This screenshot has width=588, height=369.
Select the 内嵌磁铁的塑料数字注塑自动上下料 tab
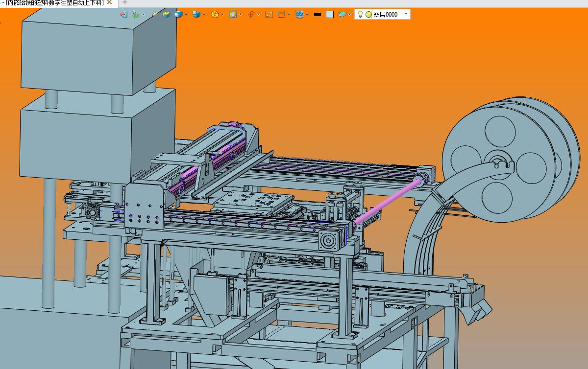click(x=53, y=3)
